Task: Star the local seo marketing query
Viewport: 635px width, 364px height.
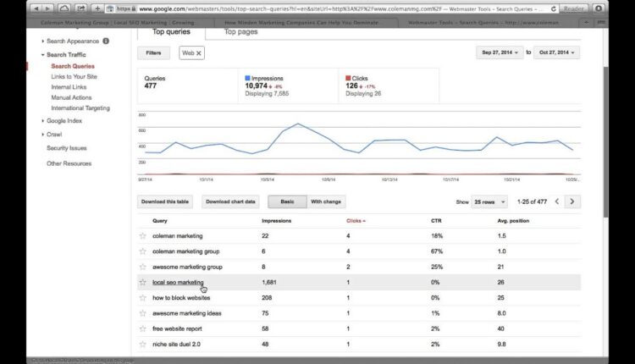Action: coord(142,282)
